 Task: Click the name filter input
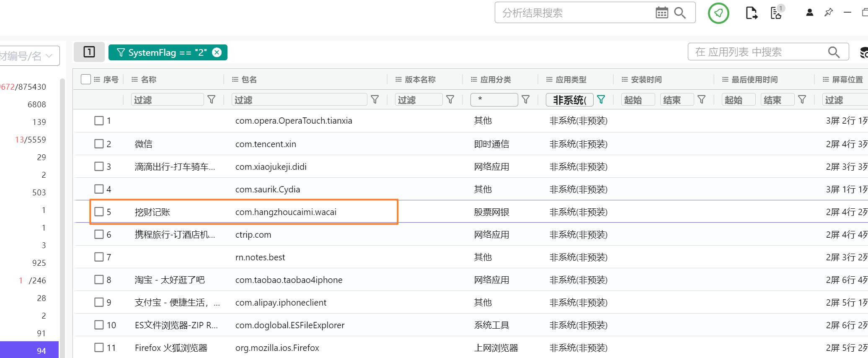(x=168, y=100)
